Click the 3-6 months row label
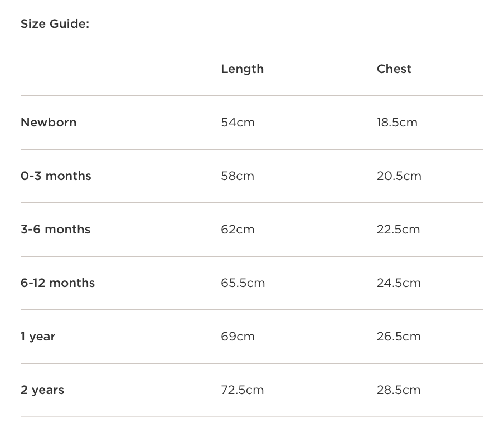The height and width of the screenshot is (438, 504). click(x=55, y=230)
